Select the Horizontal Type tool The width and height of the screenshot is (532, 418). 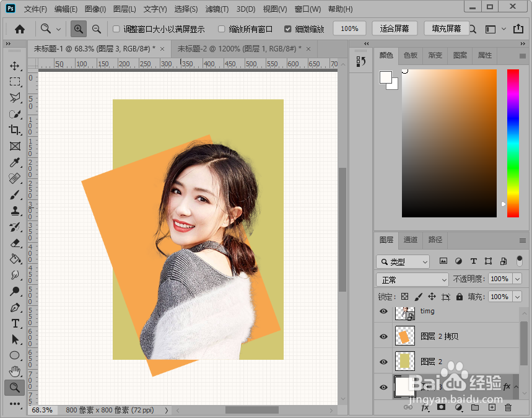pyautogui.click(x=15, y=323)
